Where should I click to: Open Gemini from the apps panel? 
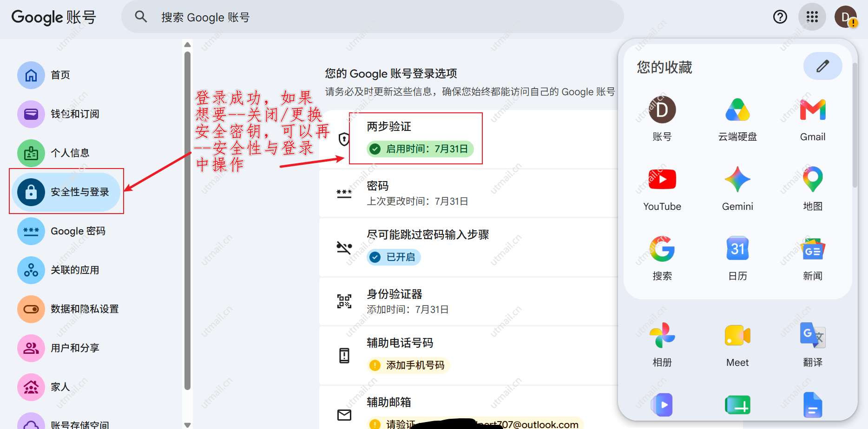click(x=737, y=188)
